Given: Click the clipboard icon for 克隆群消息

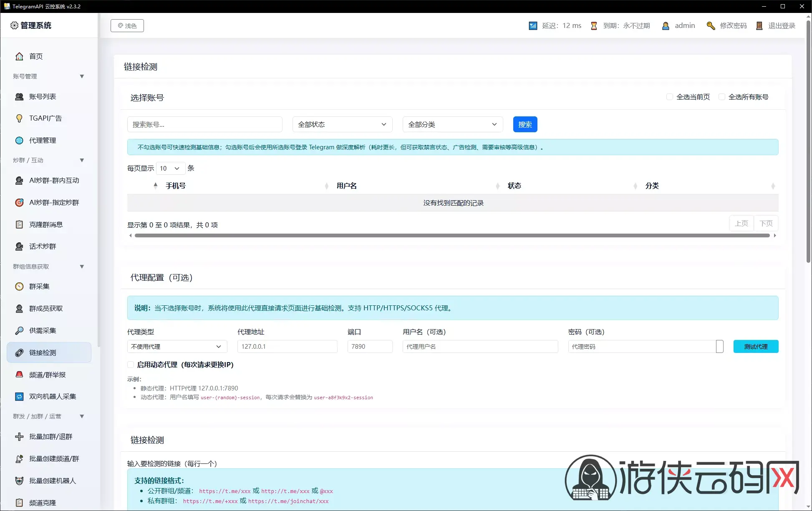Looking at the screenshot, I should coord(19,224).
